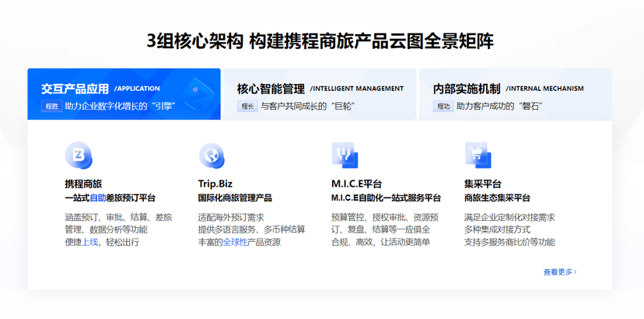
Task: Click the 集采平台 card title
Action: tap(482, 184)
